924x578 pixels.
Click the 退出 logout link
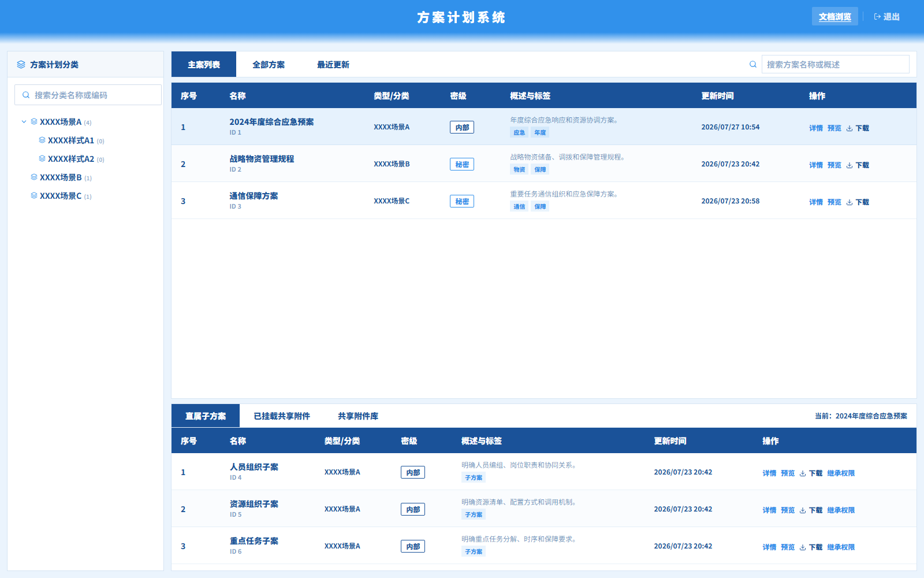pos(887,17)
